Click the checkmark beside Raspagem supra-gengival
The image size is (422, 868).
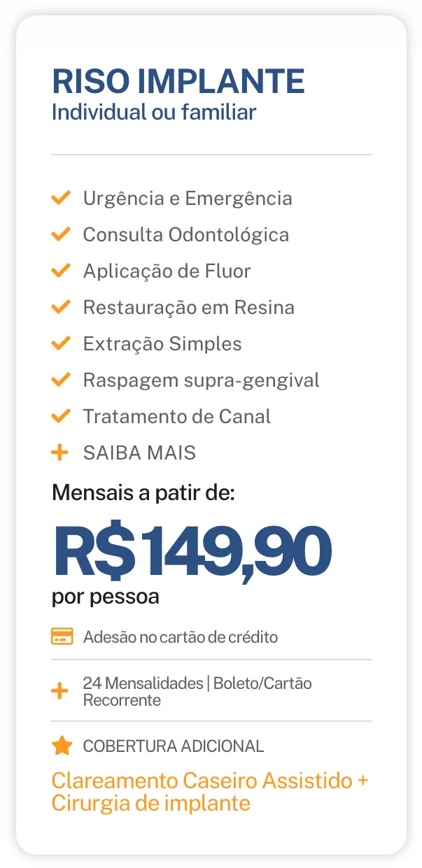(62, 380)
